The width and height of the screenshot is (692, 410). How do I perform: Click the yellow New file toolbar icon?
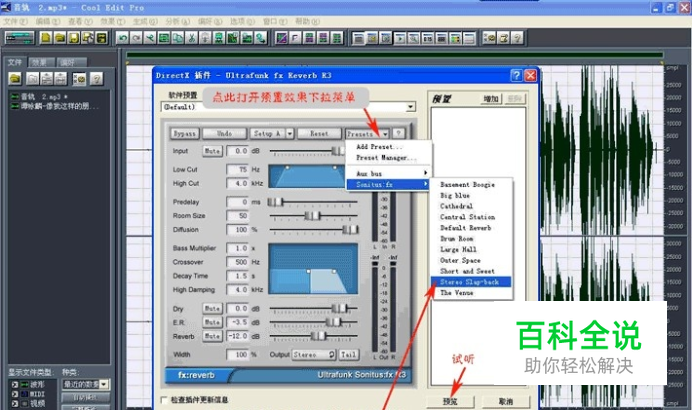pos(46,38)
